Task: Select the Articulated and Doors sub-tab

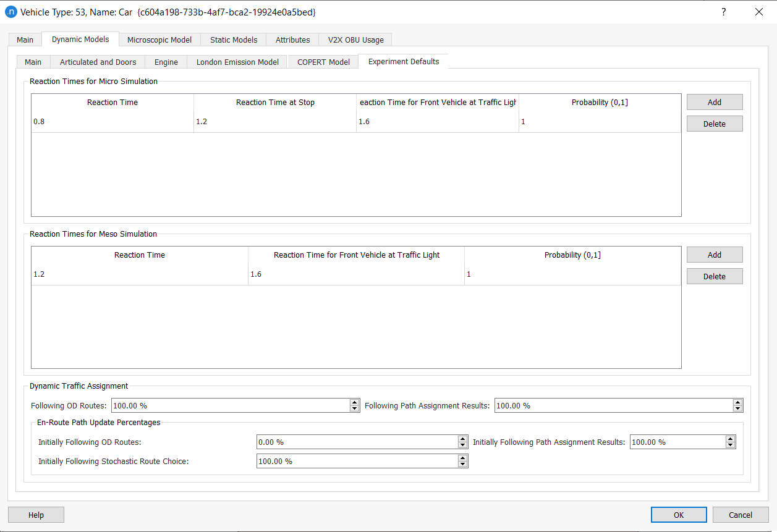Action: pyautogui.click(x=97, y=62)
